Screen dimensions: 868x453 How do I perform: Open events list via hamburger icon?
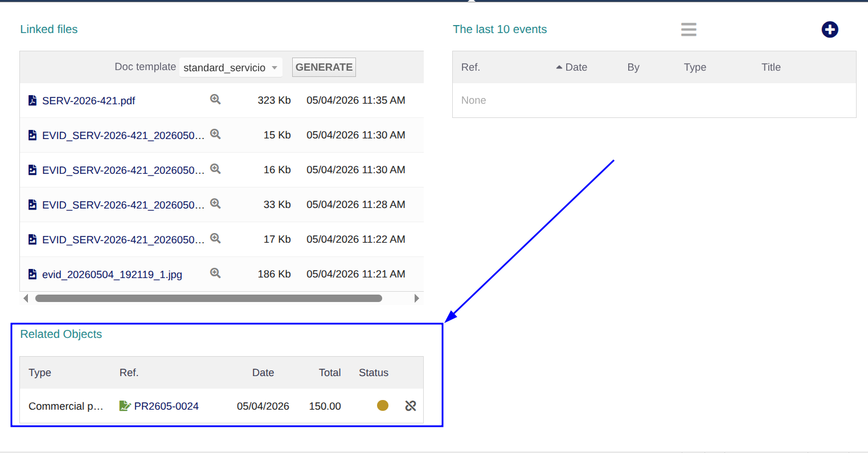tap(689, 30)
